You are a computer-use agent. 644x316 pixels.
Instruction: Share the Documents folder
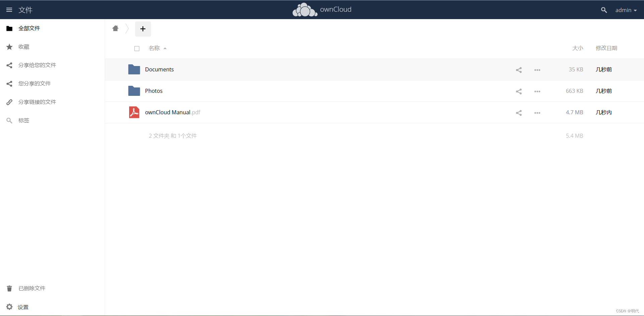coord(519,70)
